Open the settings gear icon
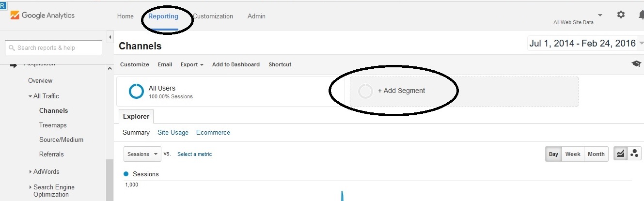This screenshot has width=644, height=201. coord(621,15)
